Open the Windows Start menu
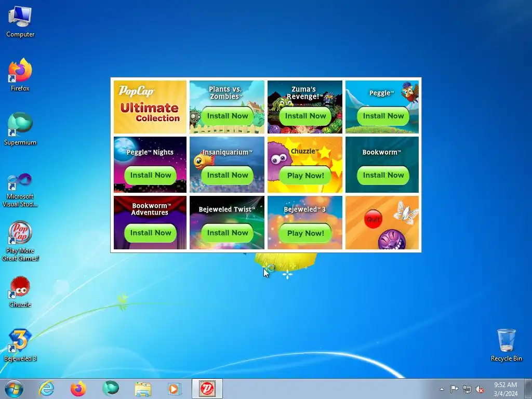Screen dimensions: 532x399 click(x=14, y=389)
